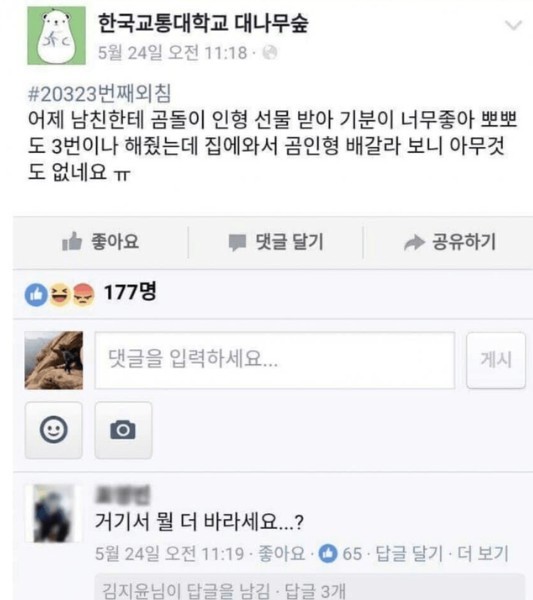Image resolution: width=533 pixels, height=600 pixels.
Task: Open 한국교통대학교 대나무숲 page name
Action: pos(203,24)
